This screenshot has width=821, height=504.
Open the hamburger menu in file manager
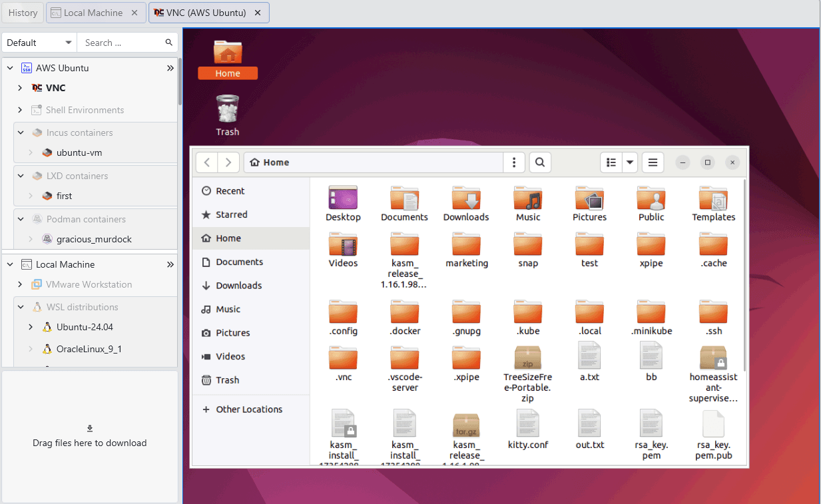pyautogui.click(x=653, y=162)
